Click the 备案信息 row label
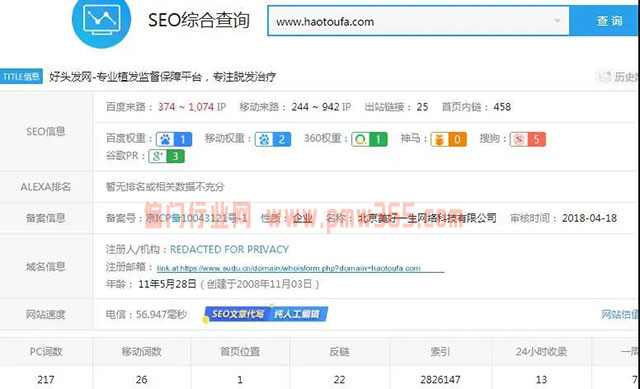Screen dimensions: 640x389 pyautogui.click(x=46, y=218)
